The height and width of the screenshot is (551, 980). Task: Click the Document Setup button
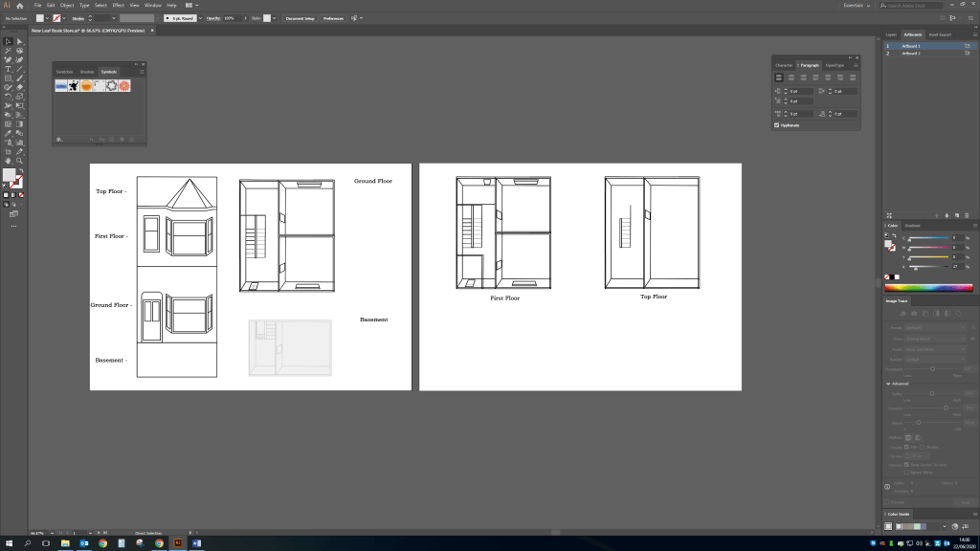[x=300, y=18]
